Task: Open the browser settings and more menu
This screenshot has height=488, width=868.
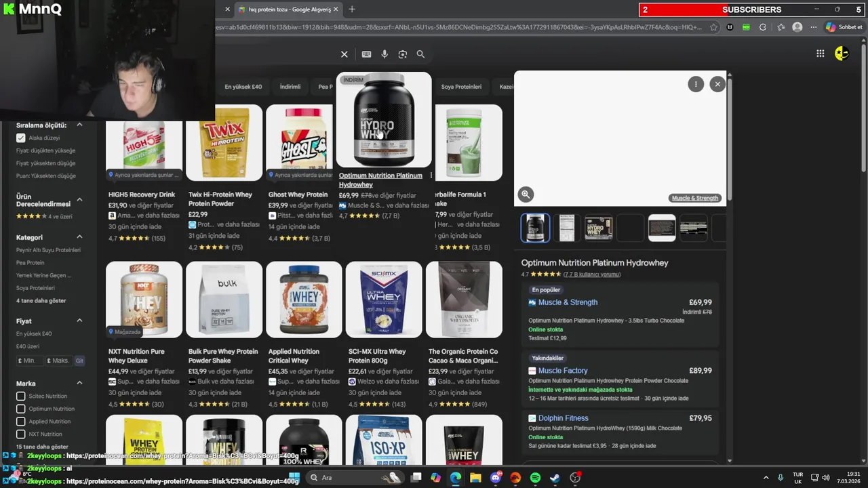Action: [x=814, y=27]
